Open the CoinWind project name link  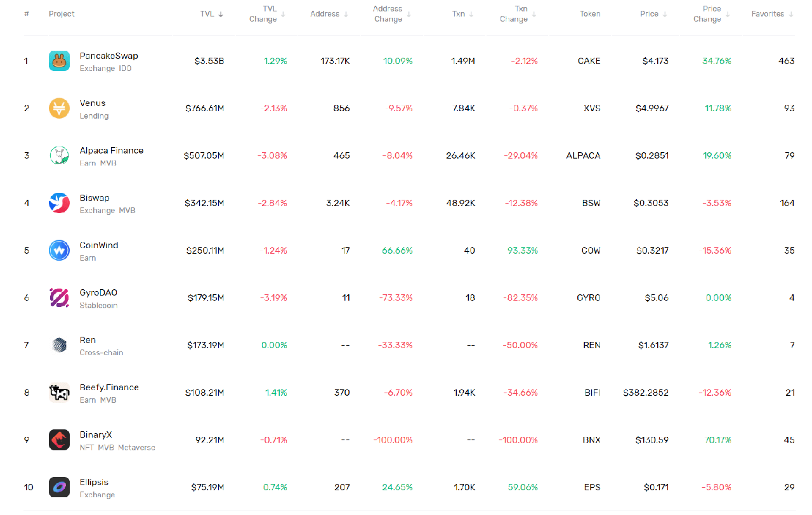[x=99, y=245]
